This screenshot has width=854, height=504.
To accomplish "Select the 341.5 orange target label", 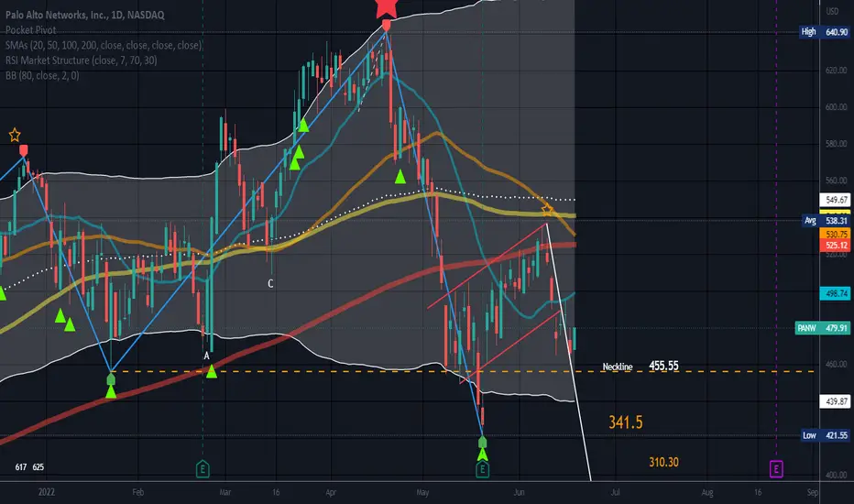I will (x=625, y=422).
